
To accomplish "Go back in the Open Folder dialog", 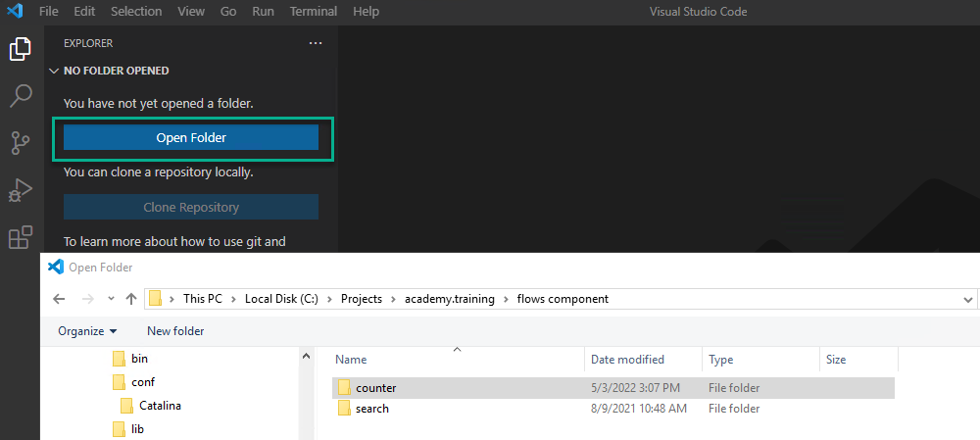I will coord(59,299).
